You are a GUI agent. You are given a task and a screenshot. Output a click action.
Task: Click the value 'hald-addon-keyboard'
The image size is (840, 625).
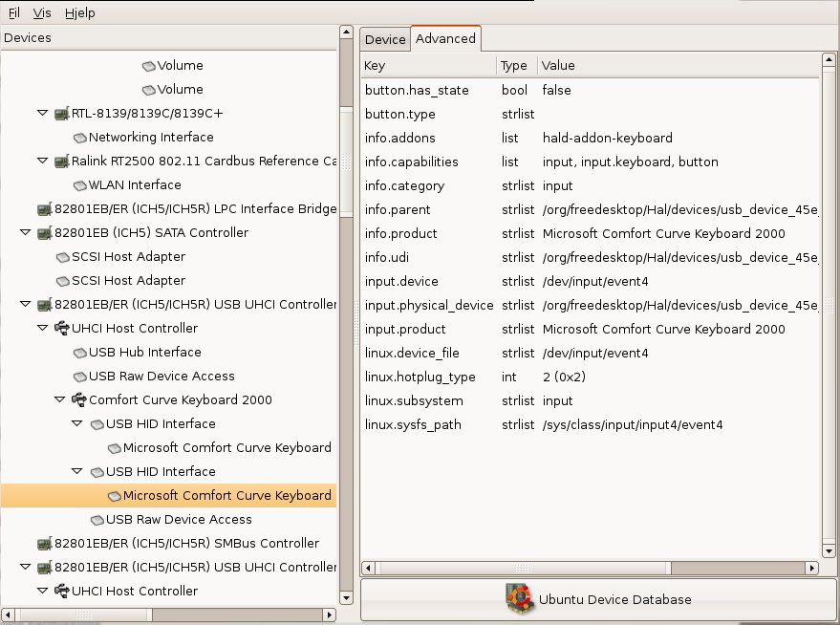pyautogui.click(x=608, y=139)
